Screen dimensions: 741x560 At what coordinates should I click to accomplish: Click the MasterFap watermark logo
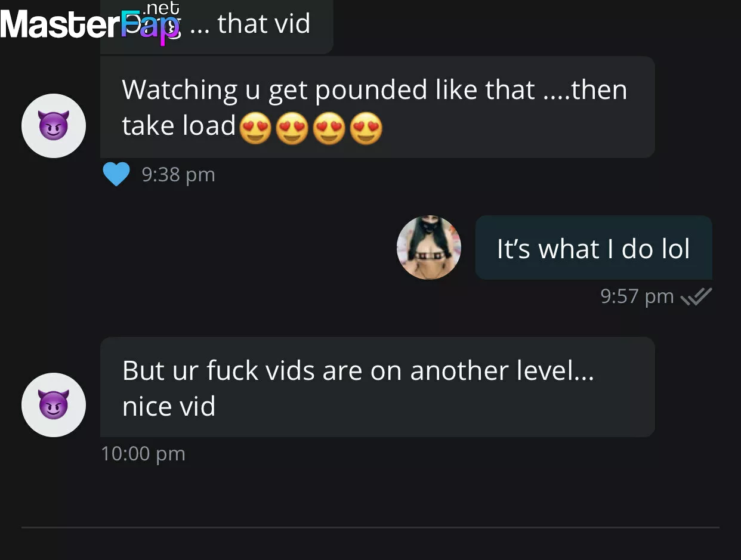click(90, 24)
